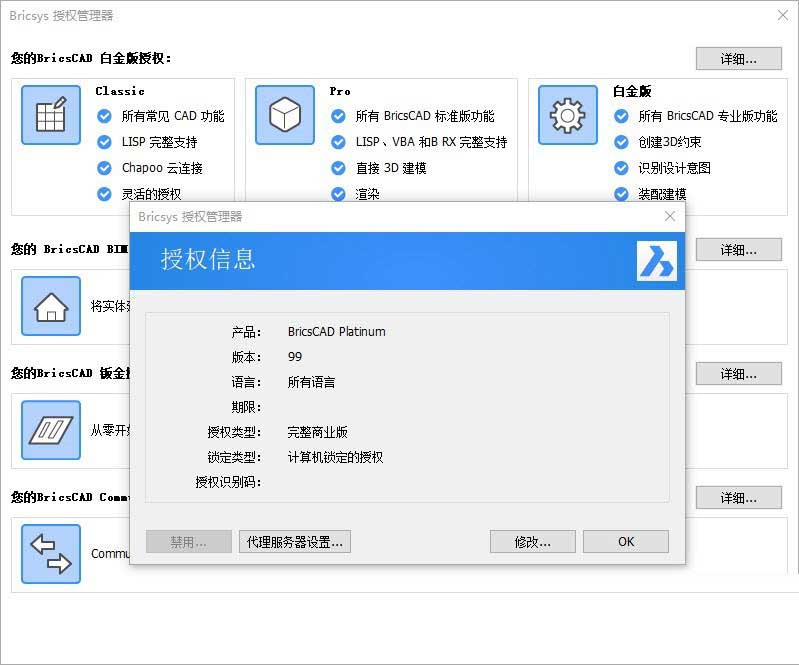The image size is (799, 665).
Task: Click checkmark beside Chapoo 云连接
Action: point(104,168)
